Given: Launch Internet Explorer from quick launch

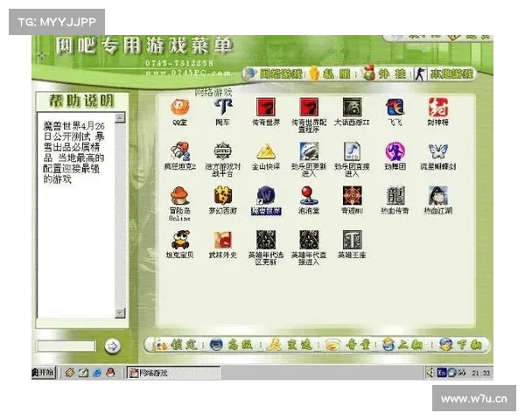Looking at the screenshot, I should click(97, 373).
